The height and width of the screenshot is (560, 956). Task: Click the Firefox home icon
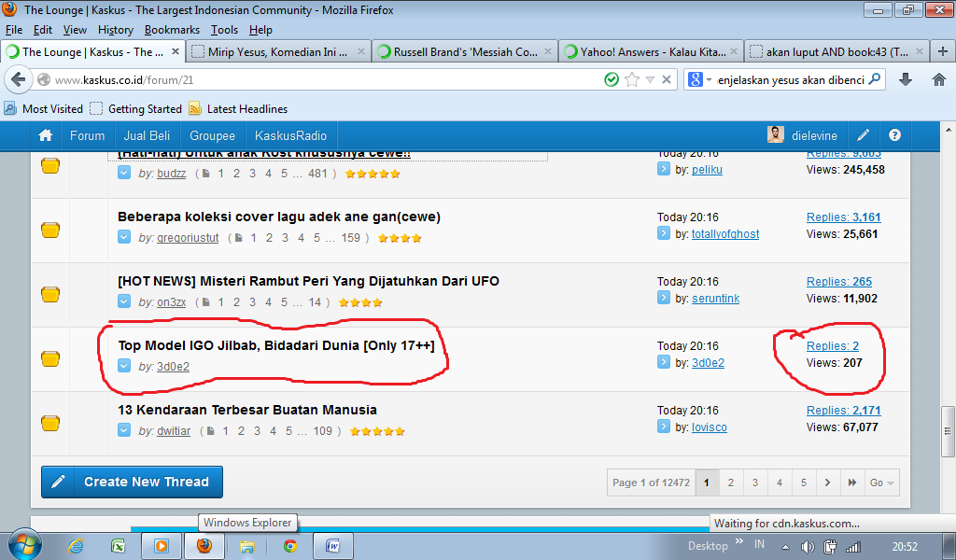[937, 80]
